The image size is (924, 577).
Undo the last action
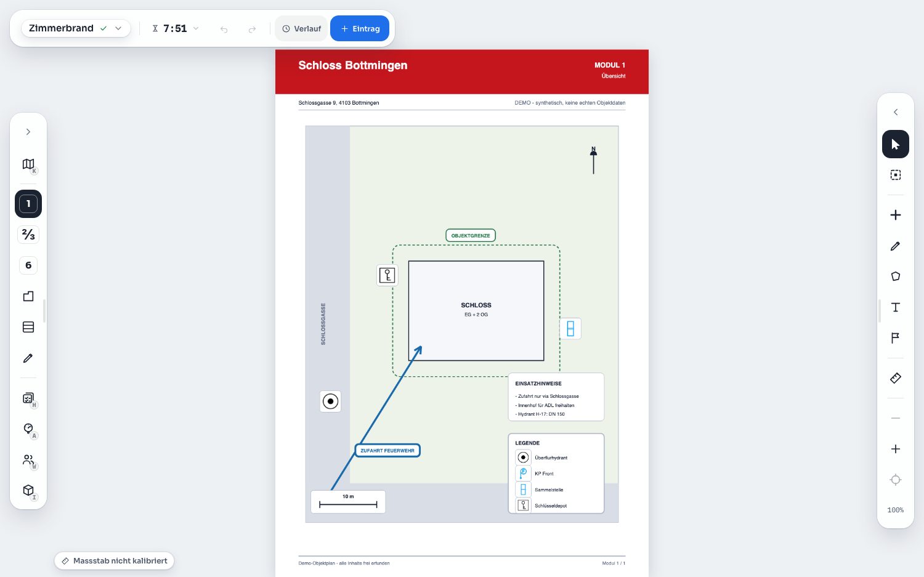click(x=224, y=29)
